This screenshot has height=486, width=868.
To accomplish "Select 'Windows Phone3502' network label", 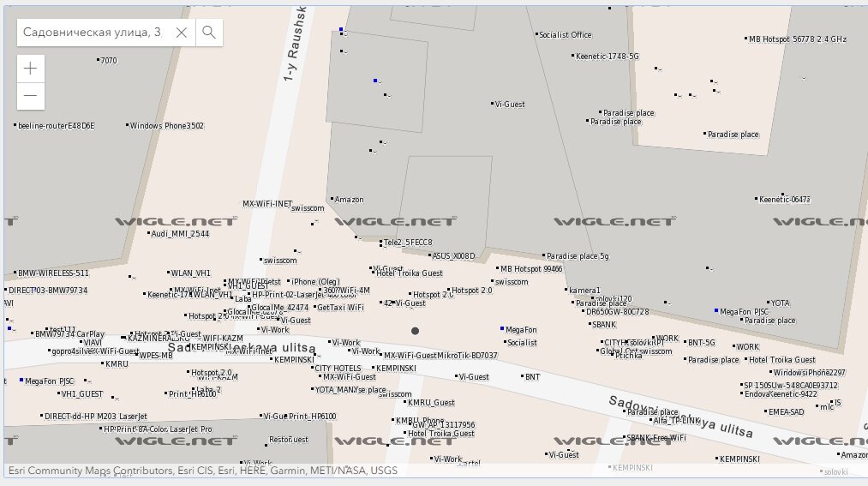I will click(166, 126).
